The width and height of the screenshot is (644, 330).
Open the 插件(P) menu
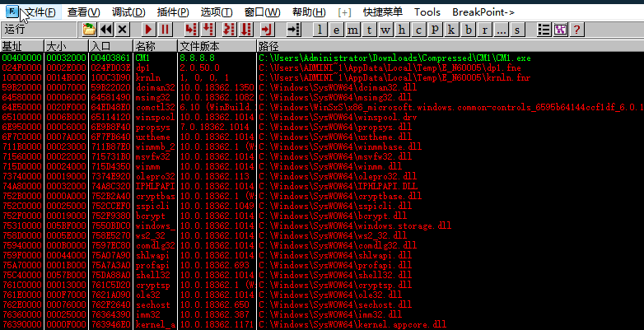click(173, 12)
